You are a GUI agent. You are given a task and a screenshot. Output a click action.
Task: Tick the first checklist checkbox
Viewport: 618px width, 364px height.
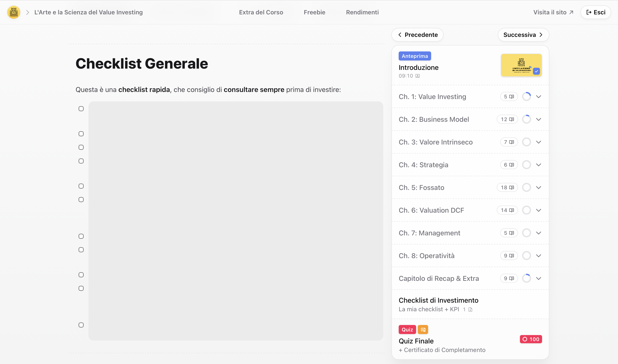[x=81, y=109]
